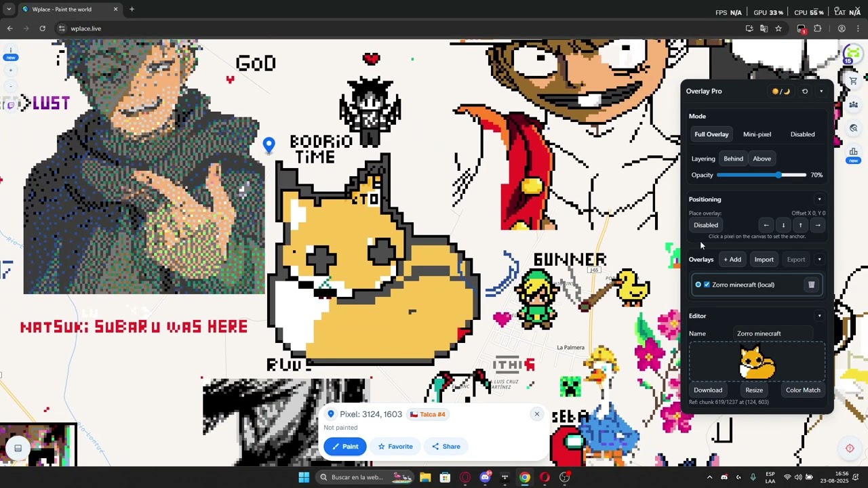Select the Zorro minecraft overlay radio button
The height and width of the screenshot is (488, 868).
pyautogui.click(x=698, y=285)
